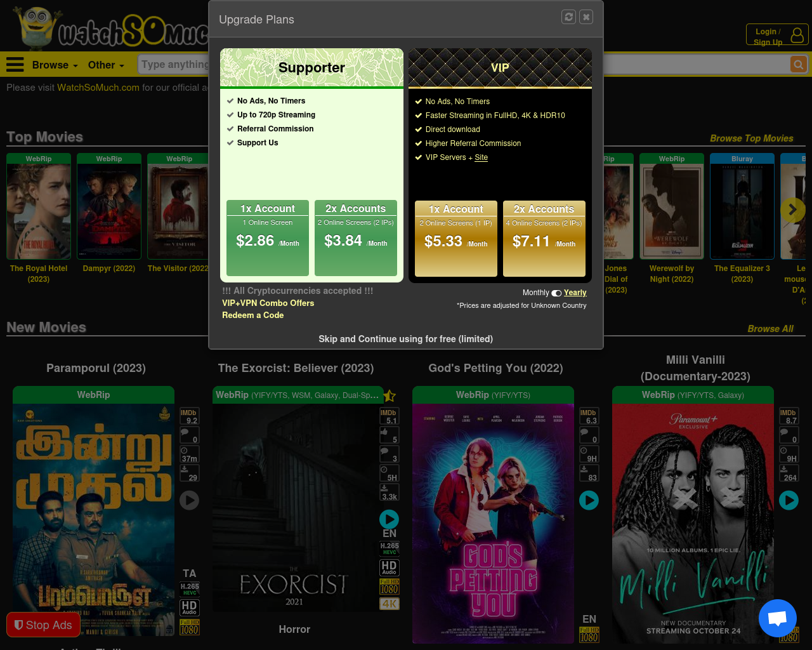The image size is (812, 650).
Task: Click HD Audio badge on Paramporul card
Action: pos(190,607)
